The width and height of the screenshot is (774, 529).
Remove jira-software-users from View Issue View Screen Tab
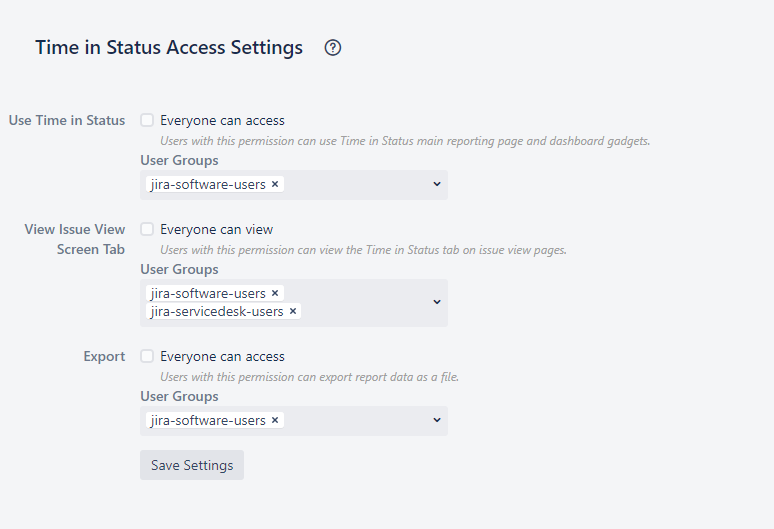pos(275,293)
